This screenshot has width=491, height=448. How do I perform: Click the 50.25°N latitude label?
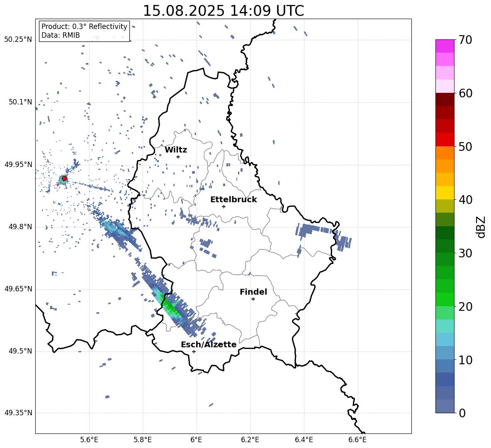coord(18,40)
